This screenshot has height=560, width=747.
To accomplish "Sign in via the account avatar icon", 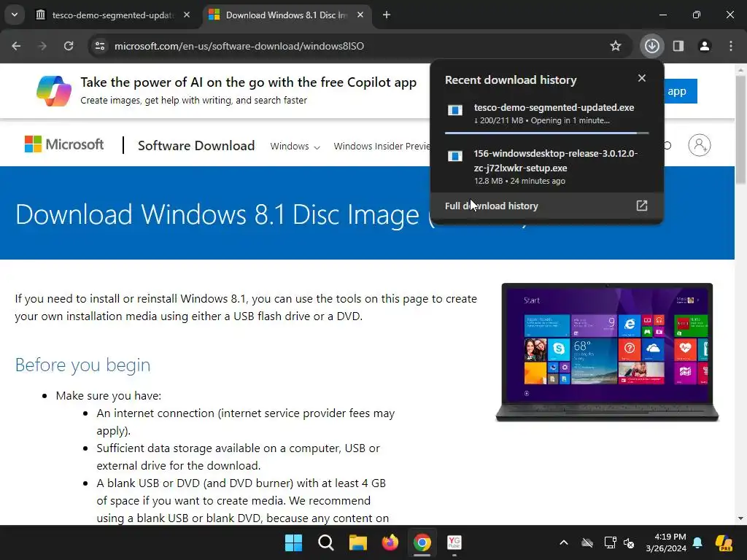I will (x=700, y=145).
